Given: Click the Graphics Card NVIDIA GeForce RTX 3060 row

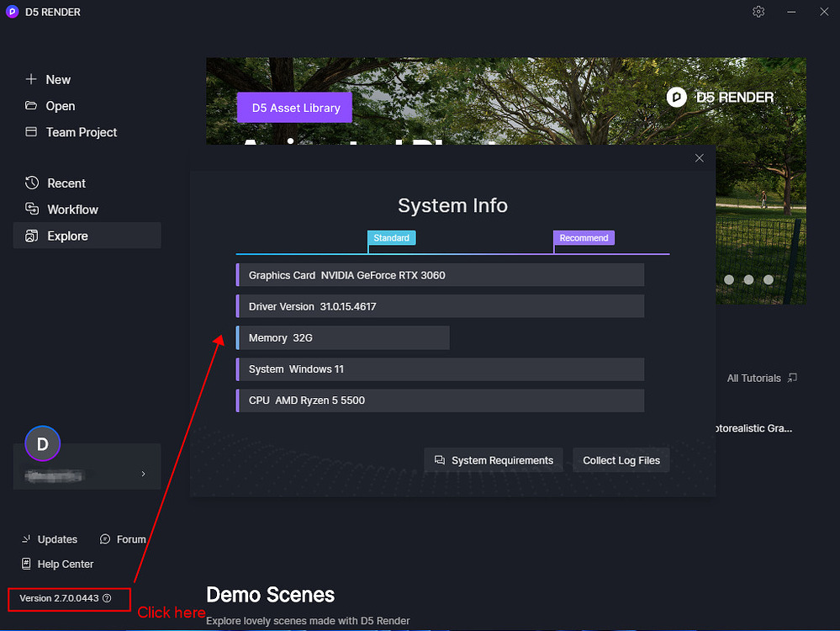Looking at the screenshot, I should 440,275.
